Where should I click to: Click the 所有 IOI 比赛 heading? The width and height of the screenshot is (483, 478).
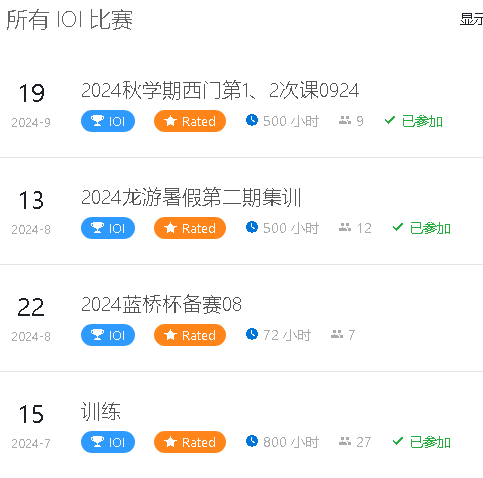pyautogui.click(x=70, y=20)
